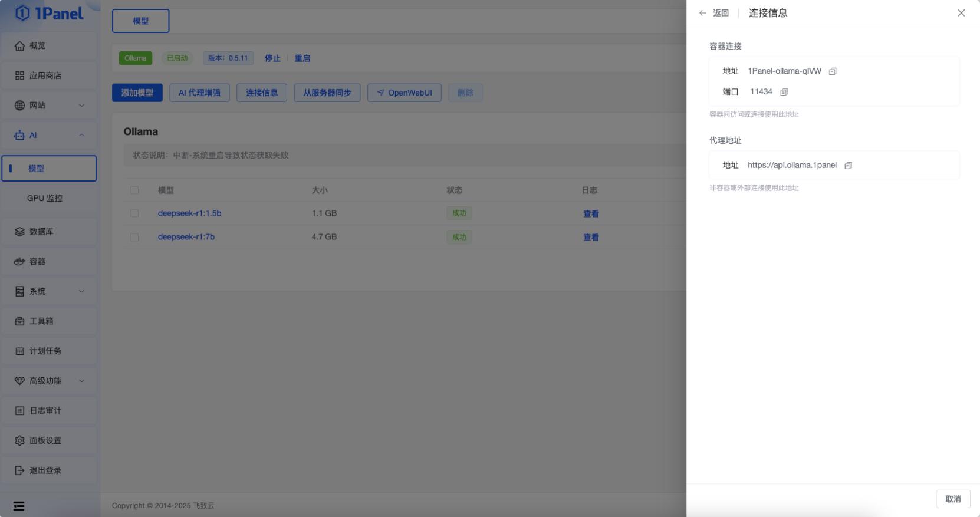
Task: Click the 从服务器同步 button
Action: coord(327,93)
